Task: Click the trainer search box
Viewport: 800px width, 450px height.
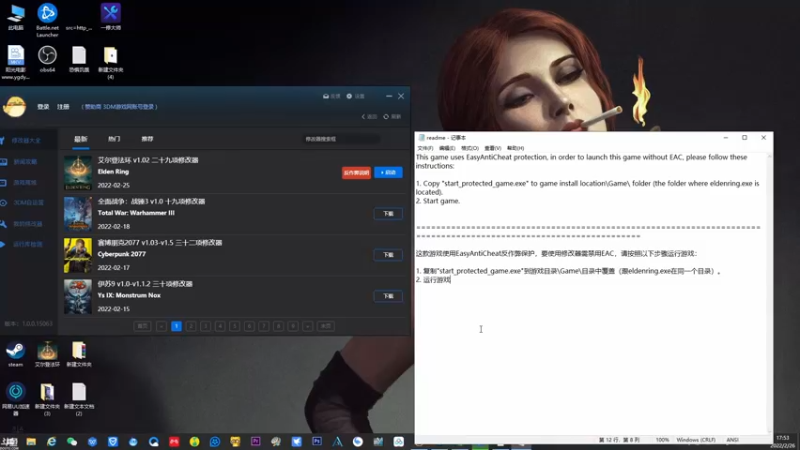Action: [x=341, y=139]
